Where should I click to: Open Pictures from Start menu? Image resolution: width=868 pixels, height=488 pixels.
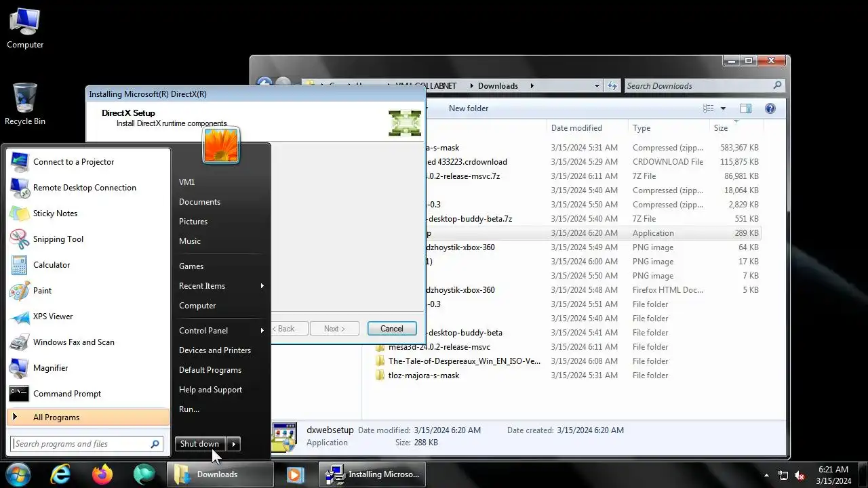(x=193, y=222)
